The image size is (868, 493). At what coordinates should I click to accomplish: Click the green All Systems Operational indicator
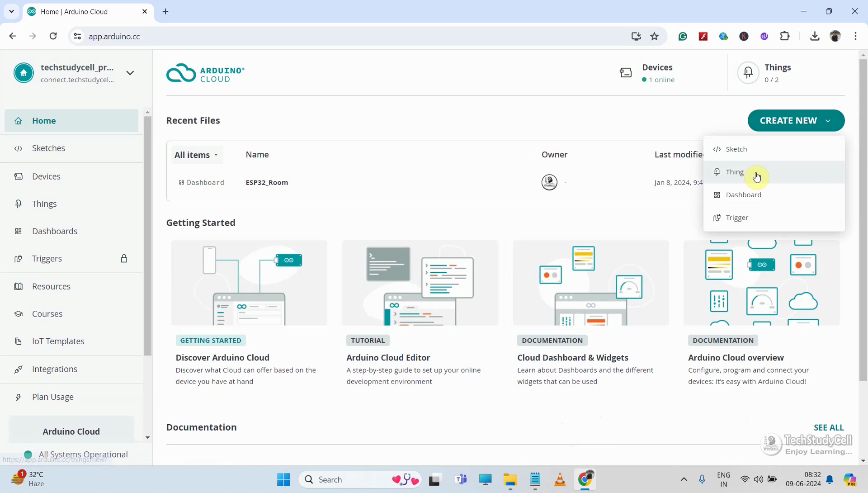[28, 454]
